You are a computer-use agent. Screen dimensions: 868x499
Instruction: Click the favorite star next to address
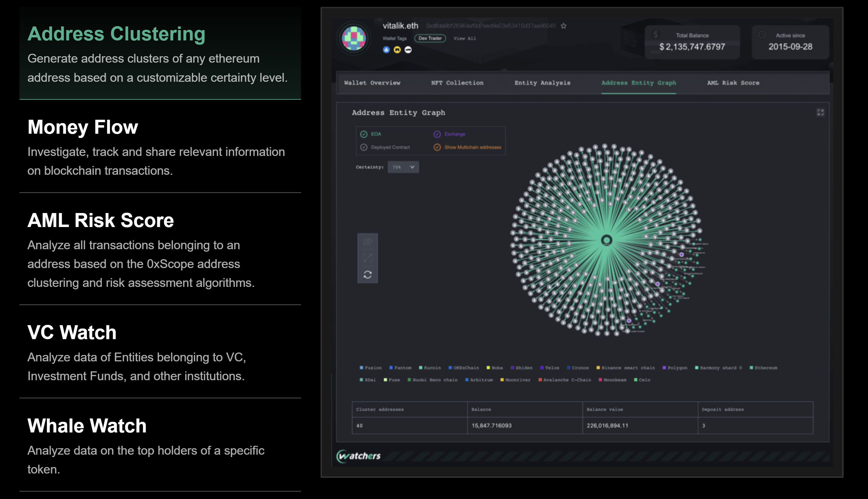[564, 26]
